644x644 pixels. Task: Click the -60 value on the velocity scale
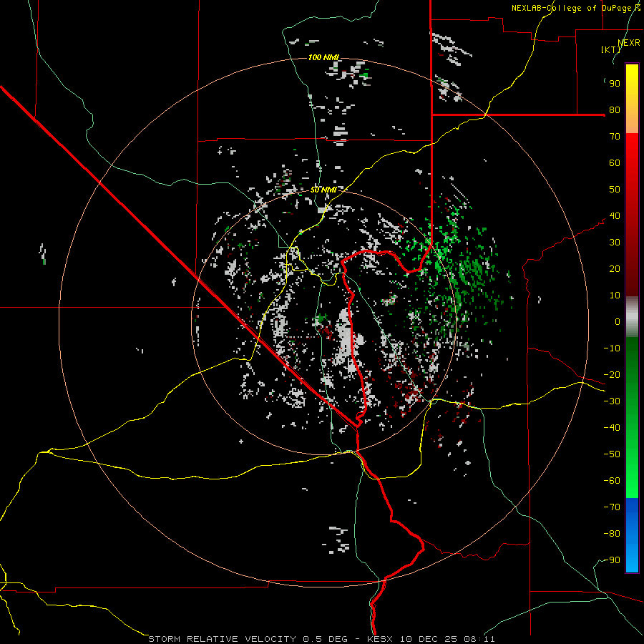(612, 481)
